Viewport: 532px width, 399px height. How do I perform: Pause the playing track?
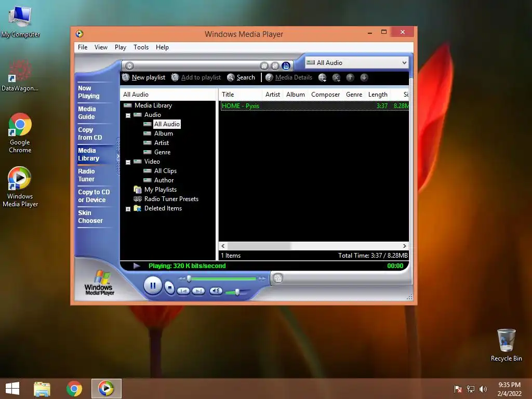click(x=153, y=286)
